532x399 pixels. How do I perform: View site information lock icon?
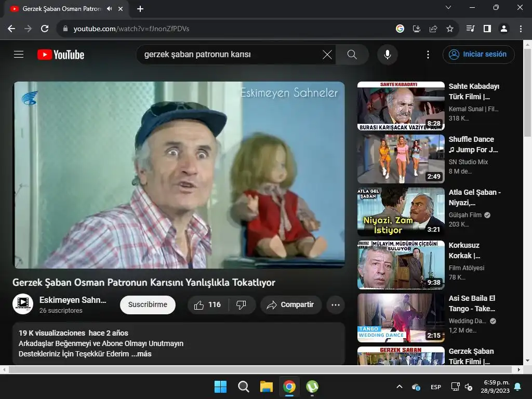[65, 29]
